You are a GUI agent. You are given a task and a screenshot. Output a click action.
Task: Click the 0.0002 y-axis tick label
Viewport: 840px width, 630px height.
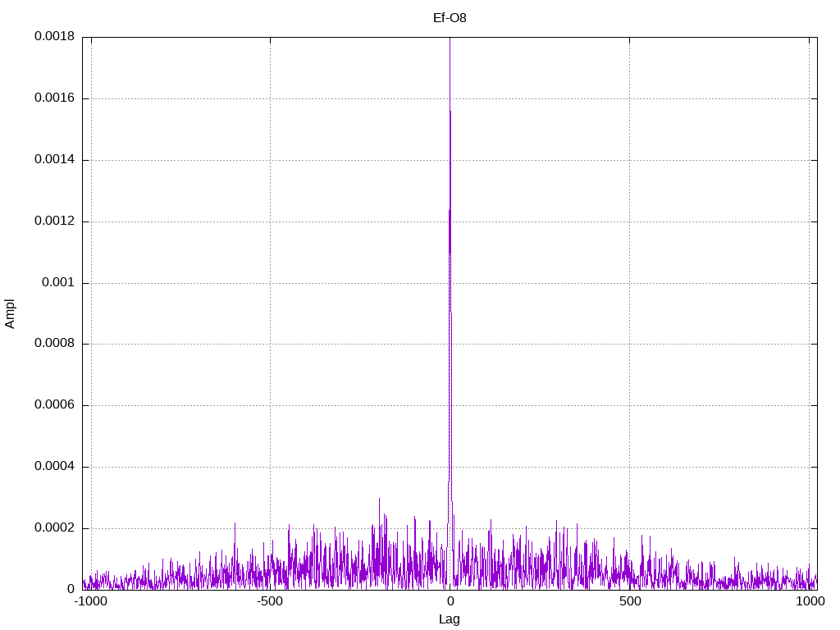(x=55, y=527)
